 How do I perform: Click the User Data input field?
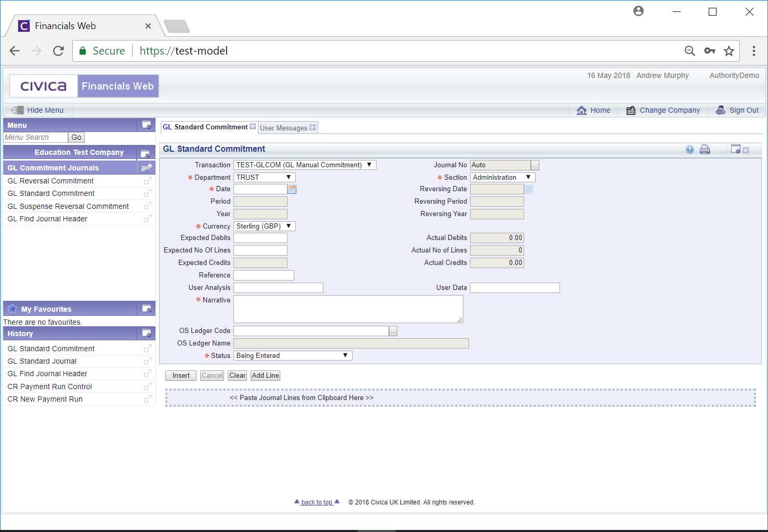coord(515,288)
